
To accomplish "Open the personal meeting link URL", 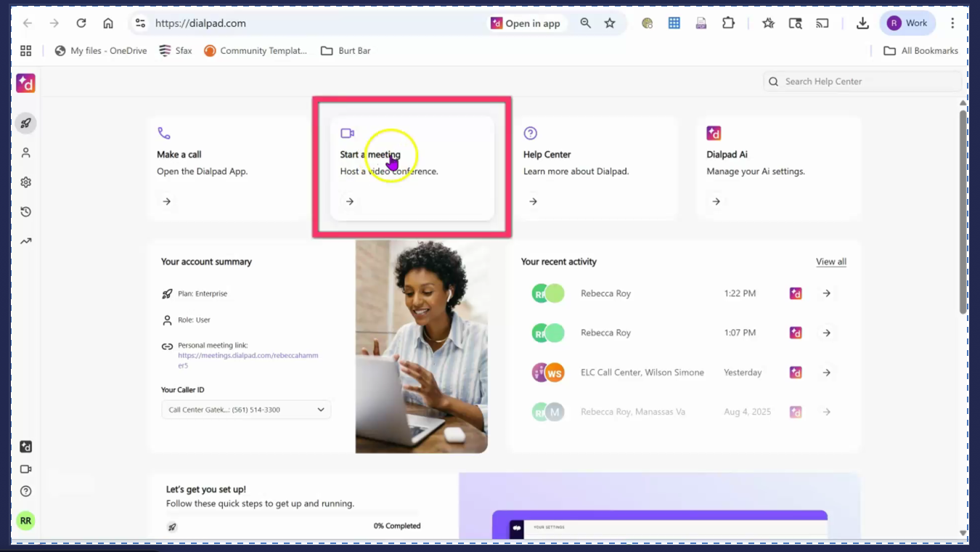I will pos(248,360).
